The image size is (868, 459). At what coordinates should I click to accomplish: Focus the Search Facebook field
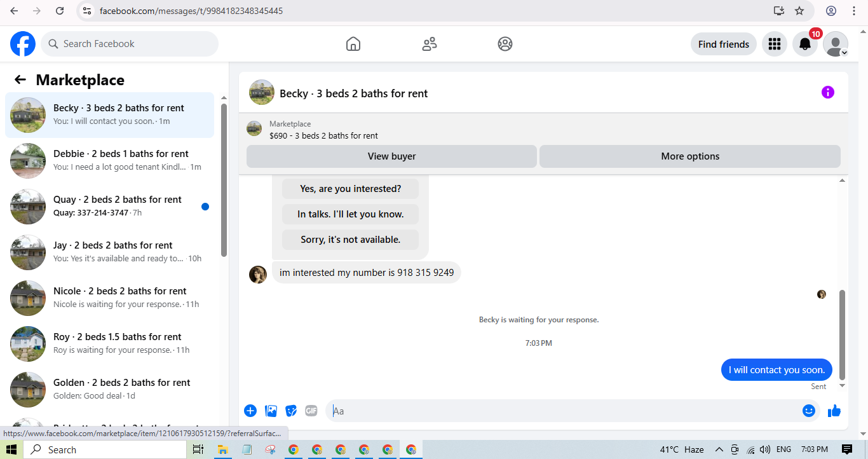tap(130, 44)
